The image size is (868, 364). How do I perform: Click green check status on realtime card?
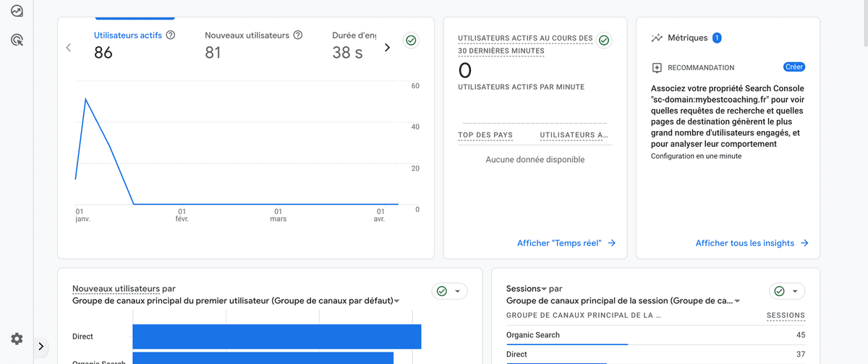[x=603, y=40]
